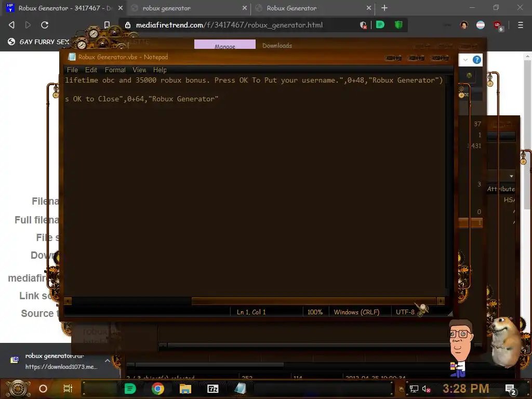Open the user avatar profile icon
The height and width of the screenshot is (399, 532).
click(464, 25)
